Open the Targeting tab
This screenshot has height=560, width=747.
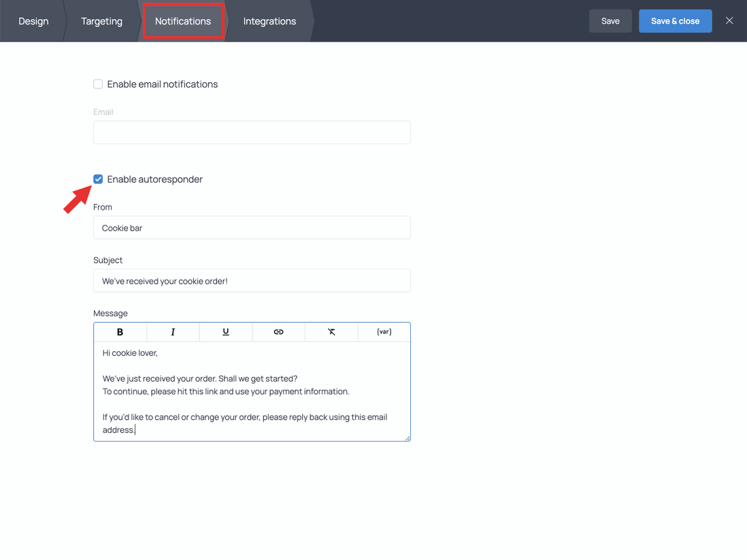click(101, 21)
